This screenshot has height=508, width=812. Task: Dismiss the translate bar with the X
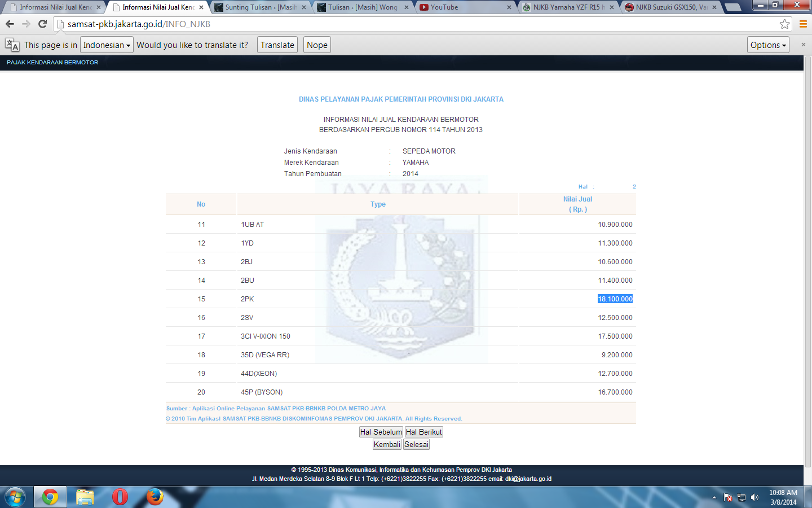[803, 45]
